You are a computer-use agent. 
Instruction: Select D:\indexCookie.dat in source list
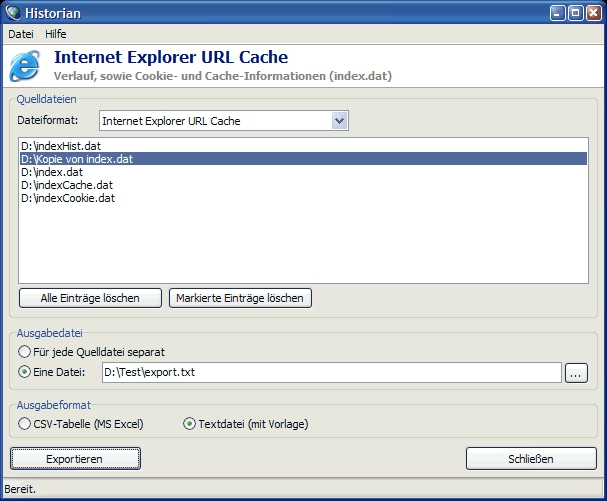point(67,198)
